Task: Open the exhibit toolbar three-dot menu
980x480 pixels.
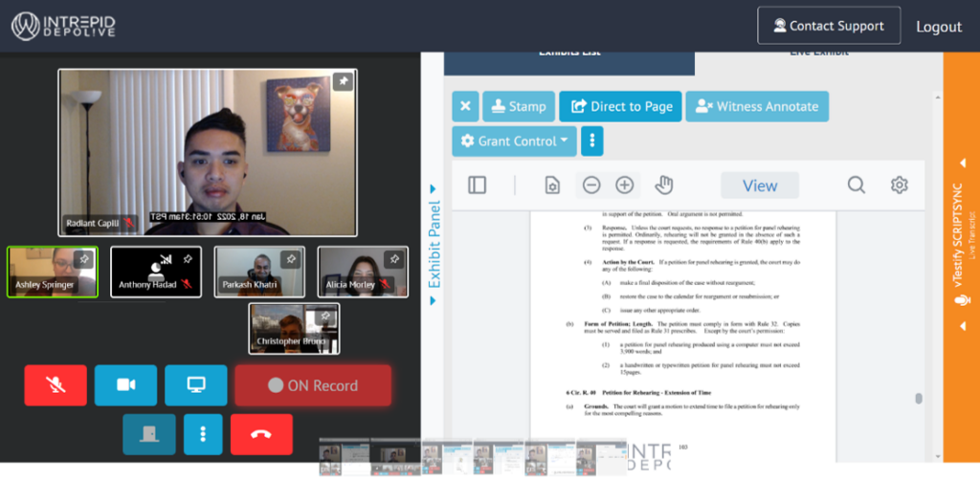Action: (592, 142)
